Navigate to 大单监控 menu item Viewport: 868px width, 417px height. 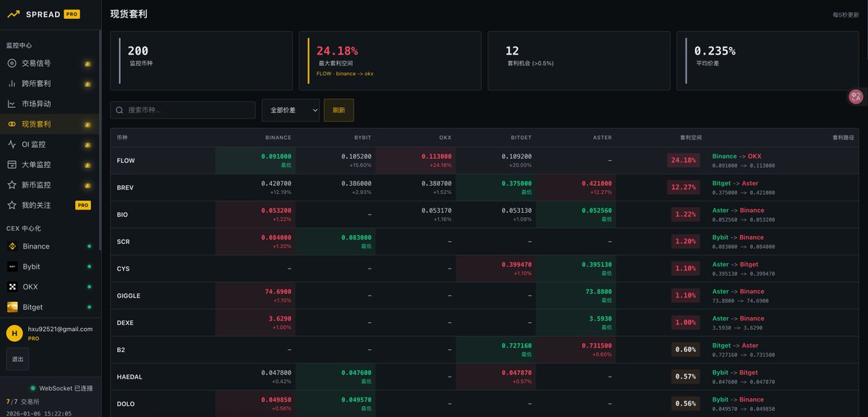click(50, 164)
